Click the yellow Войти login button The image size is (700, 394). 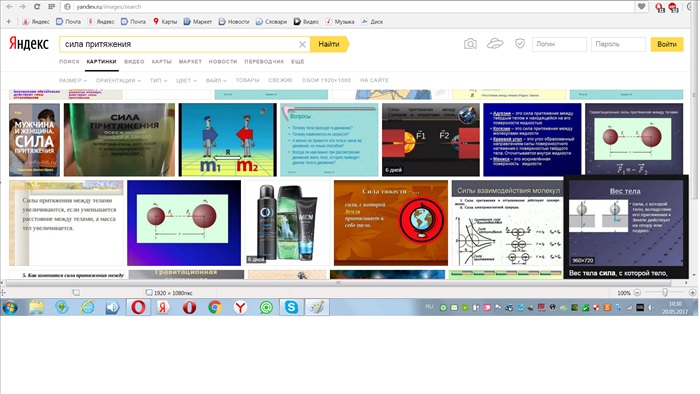(667, 44)
